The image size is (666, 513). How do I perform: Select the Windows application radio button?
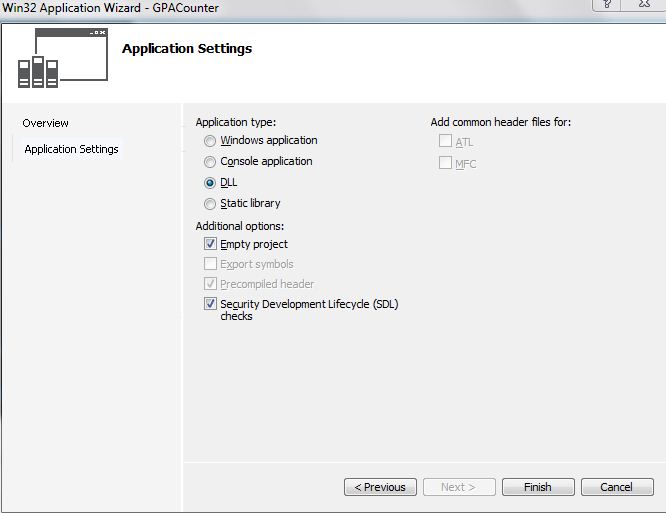[x=210, y=141]
